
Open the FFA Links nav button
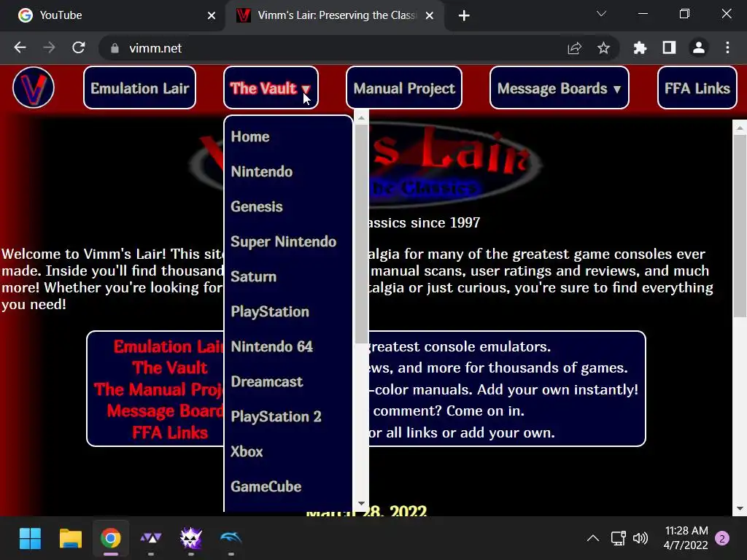pyautogui.click(x=697, y=88)
